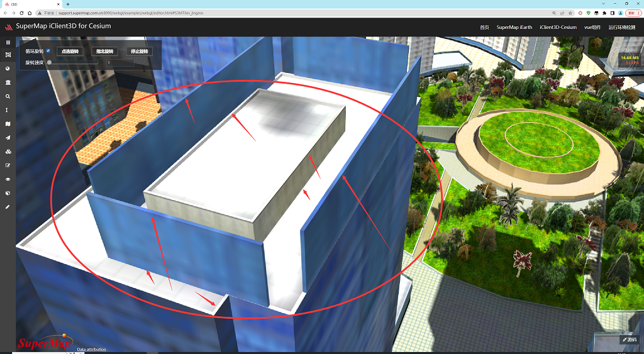Toggle the 循环旋转 checkbox
The width and height of the screenshot is (644, 354).
(48, 51)
